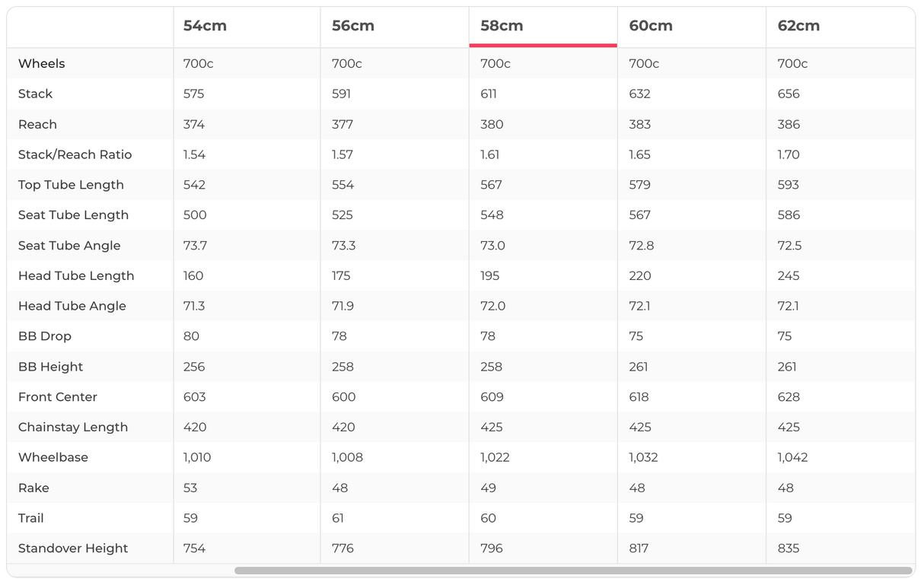Screen dimensions: 924x585
Task: Select the Chainstay Length row label
Action: (73, 427)
